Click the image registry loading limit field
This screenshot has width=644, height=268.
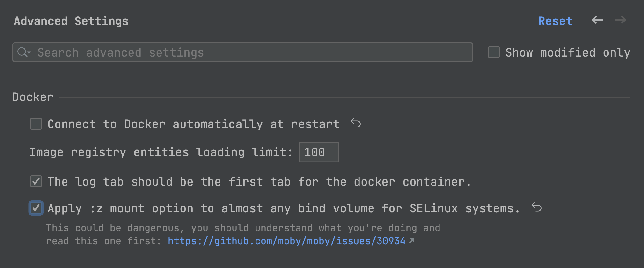pyautogui.click(x=319, y=152)
